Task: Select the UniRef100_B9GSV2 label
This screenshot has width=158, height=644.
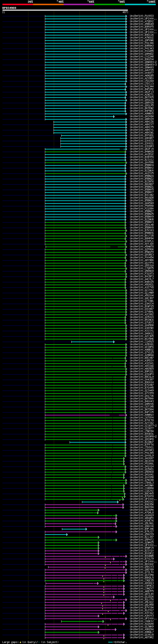Action: (141, 501)
